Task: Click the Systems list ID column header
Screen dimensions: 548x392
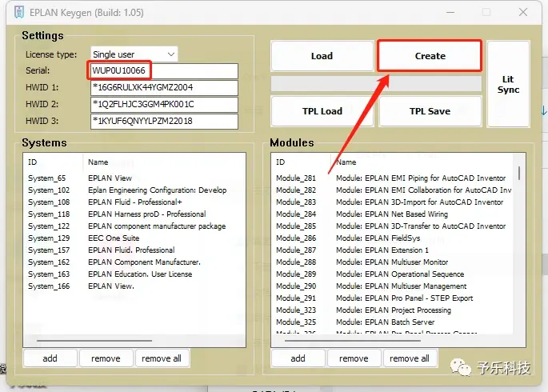Action: coord(53,162)
